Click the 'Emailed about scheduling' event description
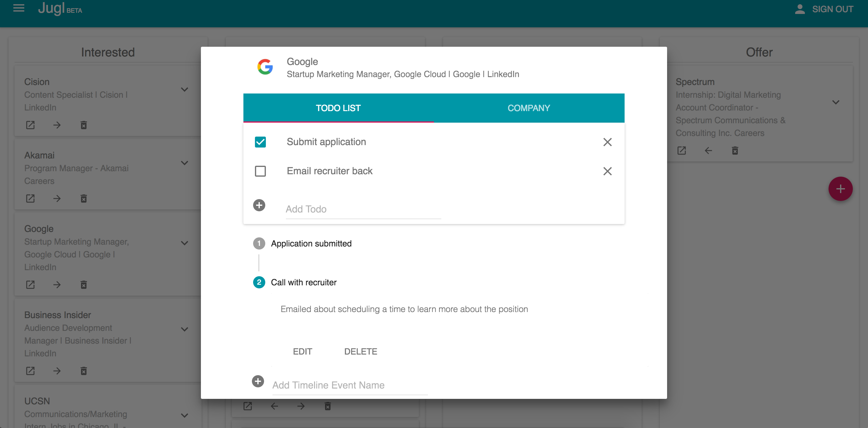868x428 pixels. (404, 309)
